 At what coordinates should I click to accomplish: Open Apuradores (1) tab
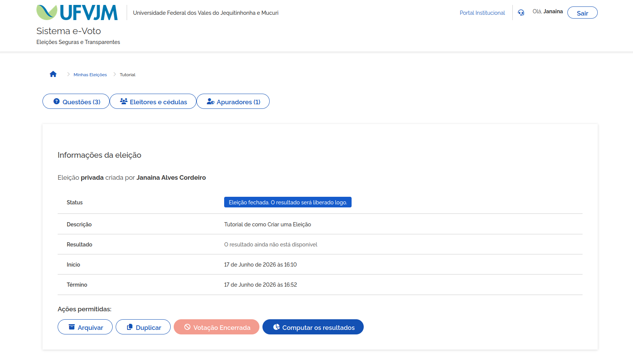click(233, 101)
